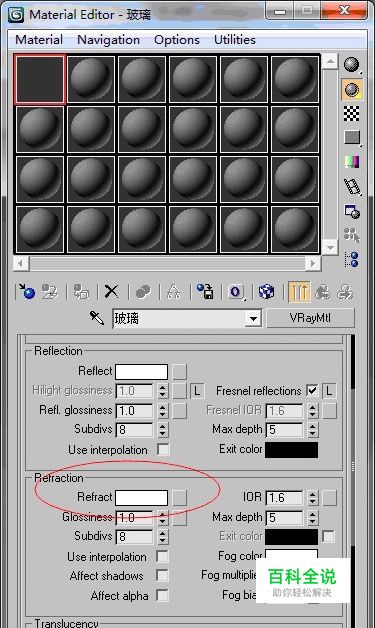The height and width of the screenshot is (628, 375).
Task: Click the sample slots scroll up arrow
Action: tap(330, 61)
